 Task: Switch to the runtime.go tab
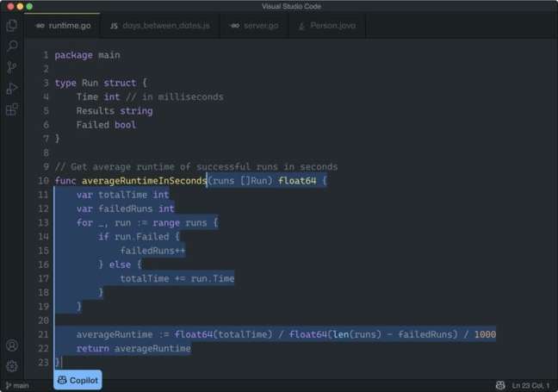[x=64, y=26]
